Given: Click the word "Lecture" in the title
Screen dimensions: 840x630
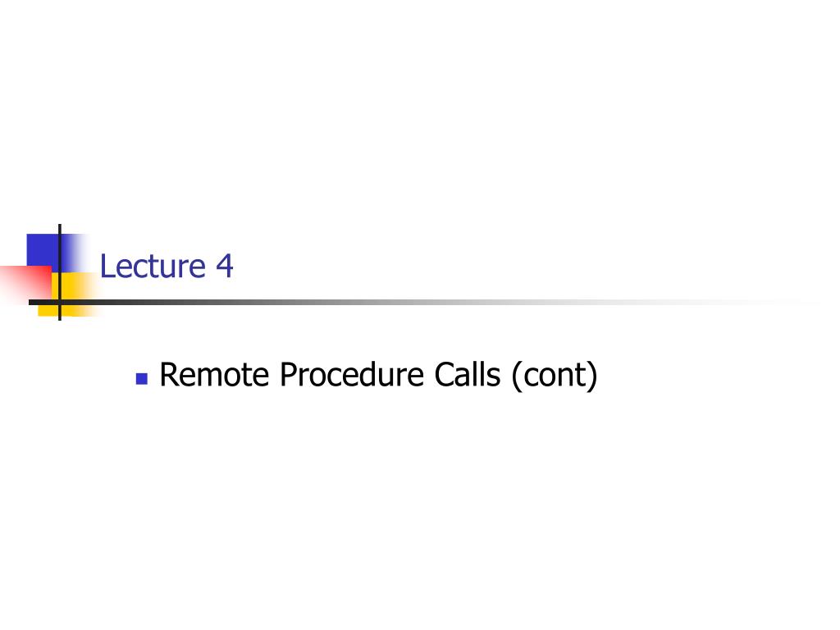Looking at the screenshot, I should 153,266.
